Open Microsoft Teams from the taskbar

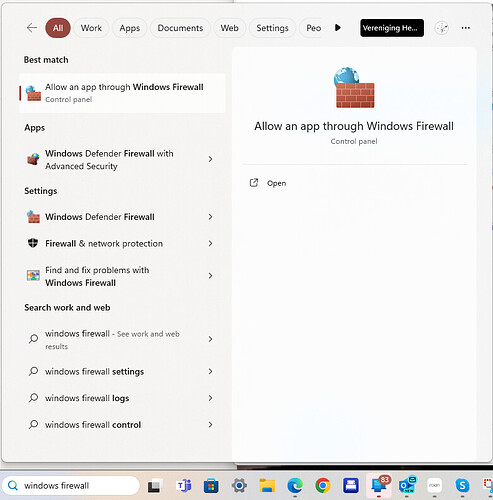point(183,486)
